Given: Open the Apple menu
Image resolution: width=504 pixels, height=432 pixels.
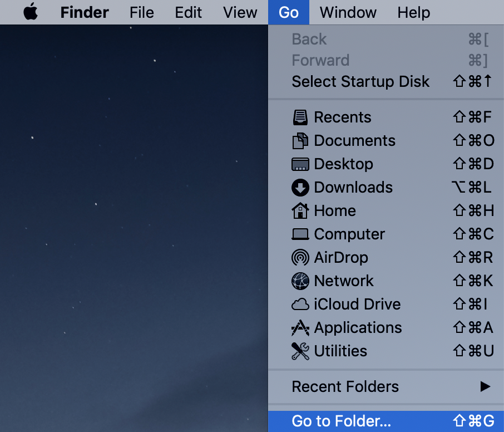Looking at the screenshot, I should pos(31,12).
